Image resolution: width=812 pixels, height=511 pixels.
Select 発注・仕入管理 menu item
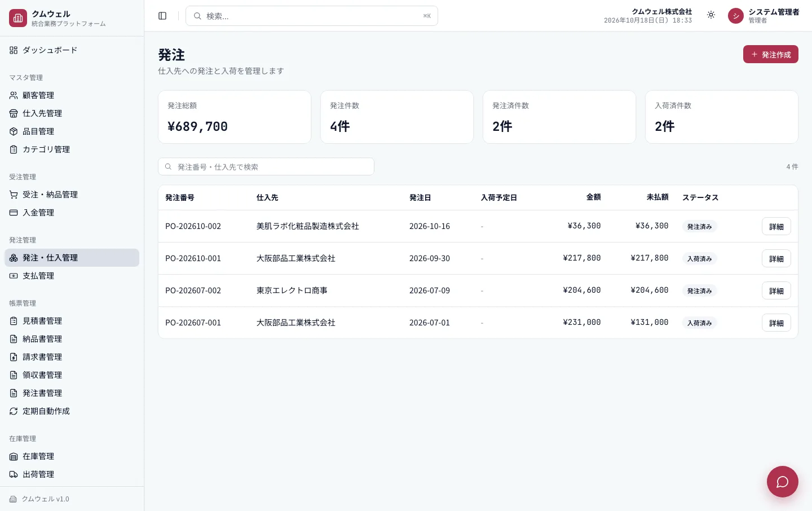tap(72, 258)
